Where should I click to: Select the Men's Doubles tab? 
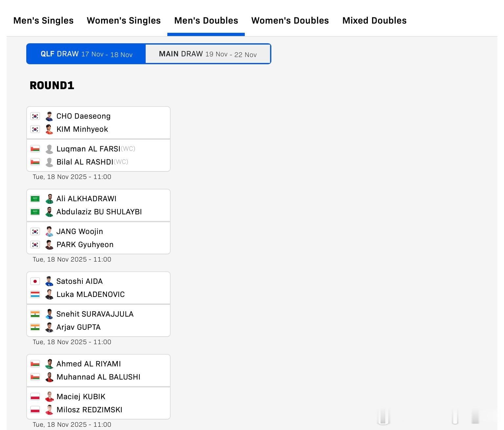[x=206, y=21]
